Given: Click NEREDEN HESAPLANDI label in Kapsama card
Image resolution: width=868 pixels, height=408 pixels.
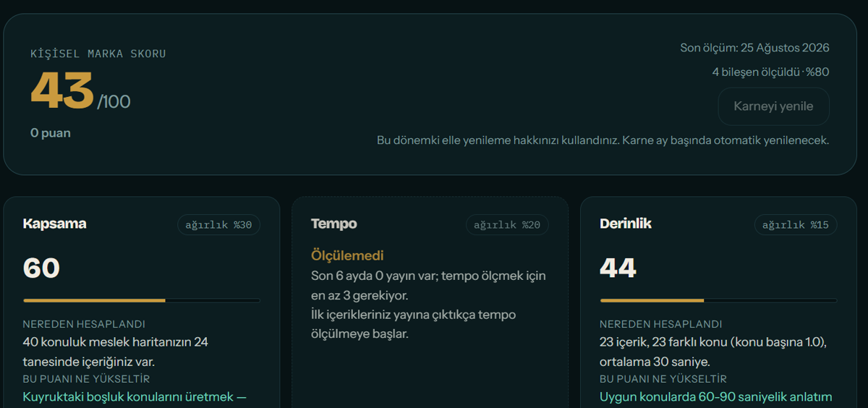Looking at the screenshot, I should [x=84, y=324].
